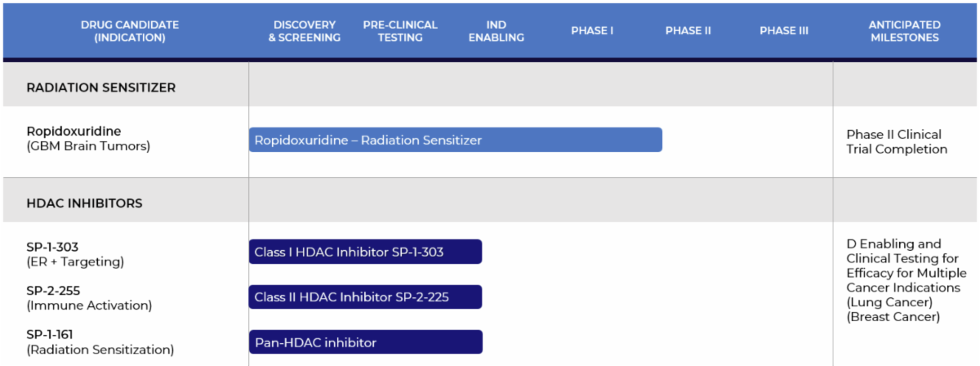Click the Class I HDAC Inhibitor SP-1-303 bar
This screenshot has height=366, width=980.
coord(365,252)
